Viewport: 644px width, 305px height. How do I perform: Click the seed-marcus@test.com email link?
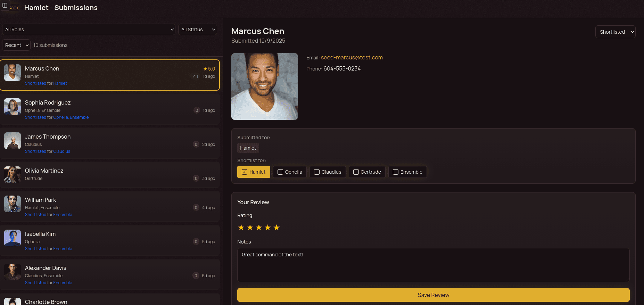pos(352,58)
